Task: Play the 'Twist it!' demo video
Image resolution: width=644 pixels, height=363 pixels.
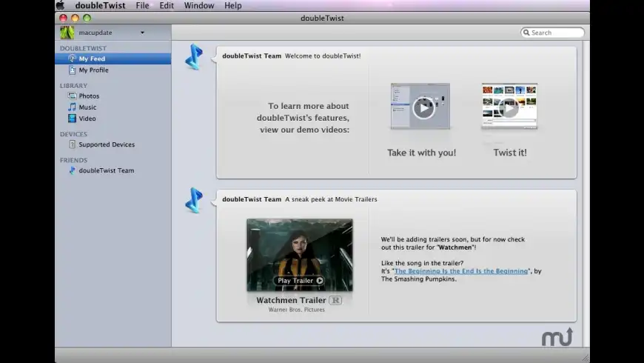Action: click(x=509, y=108)
